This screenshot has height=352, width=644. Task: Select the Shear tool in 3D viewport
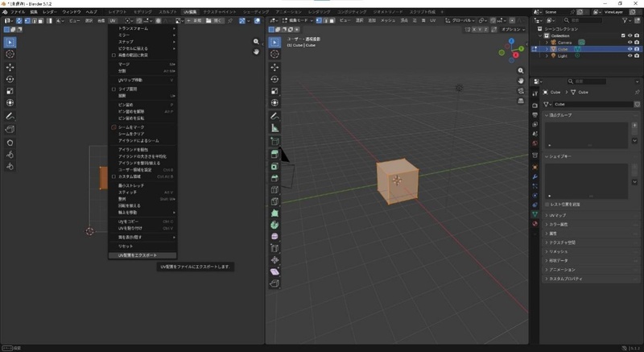pos(275,271)
